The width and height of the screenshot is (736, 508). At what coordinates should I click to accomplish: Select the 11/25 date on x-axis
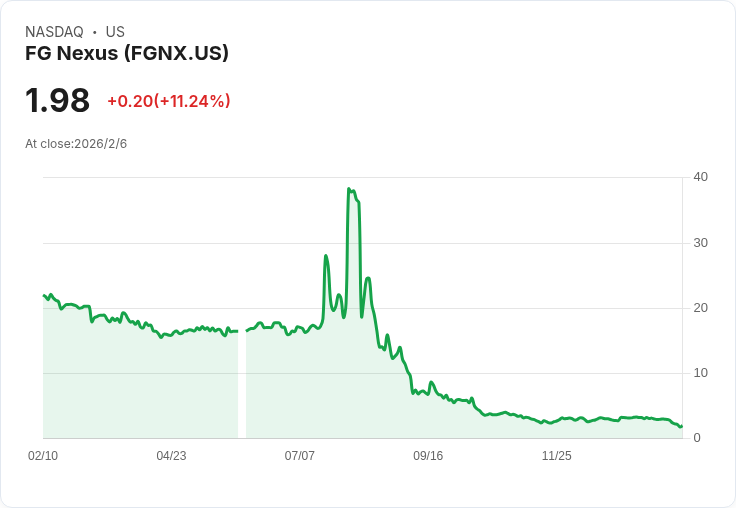(557, 456)
